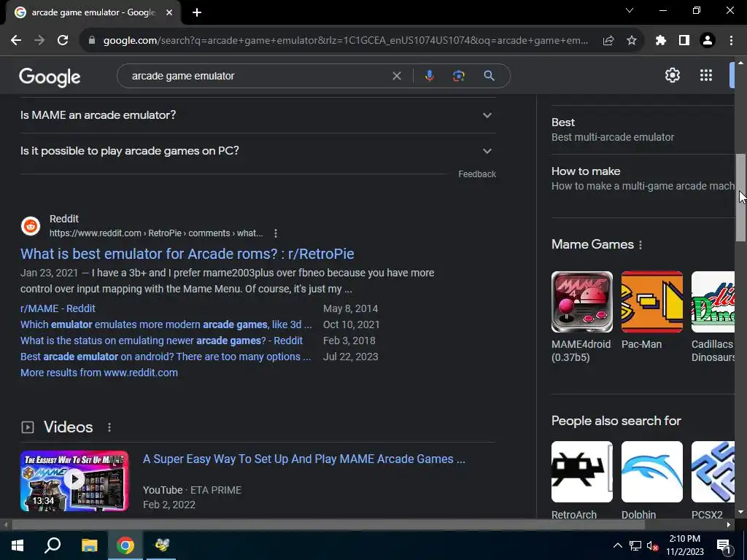Viewport: 747px width, 560px height.
Task: Open Mame Games options menu
Action: (x=640, y=245)
